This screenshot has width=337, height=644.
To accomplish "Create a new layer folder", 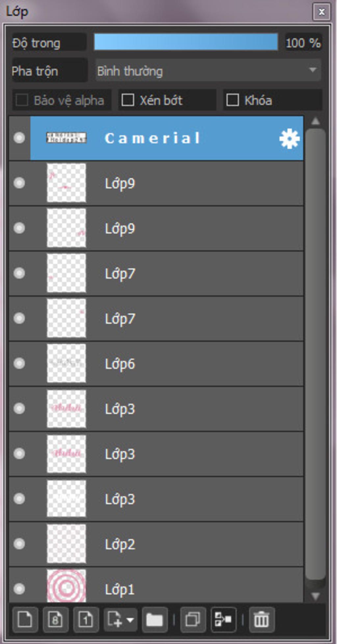I will click(x=154, y=620).
